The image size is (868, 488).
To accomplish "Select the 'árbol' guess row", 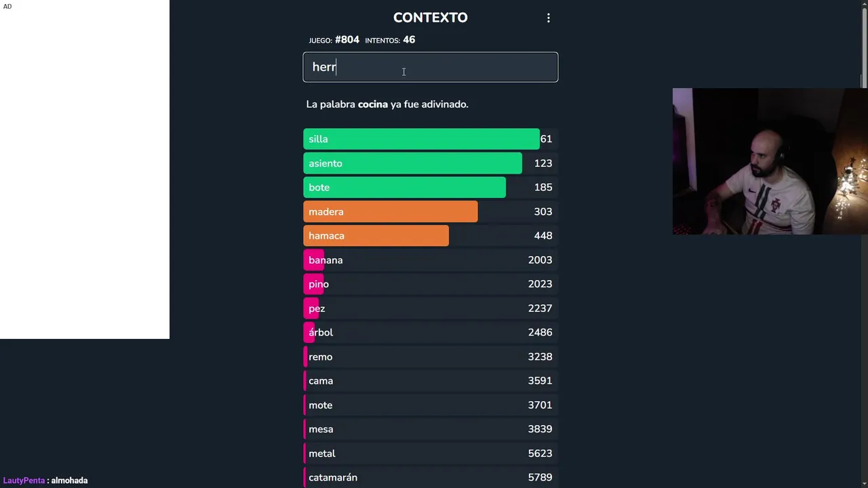I will (x=430, y=333).
